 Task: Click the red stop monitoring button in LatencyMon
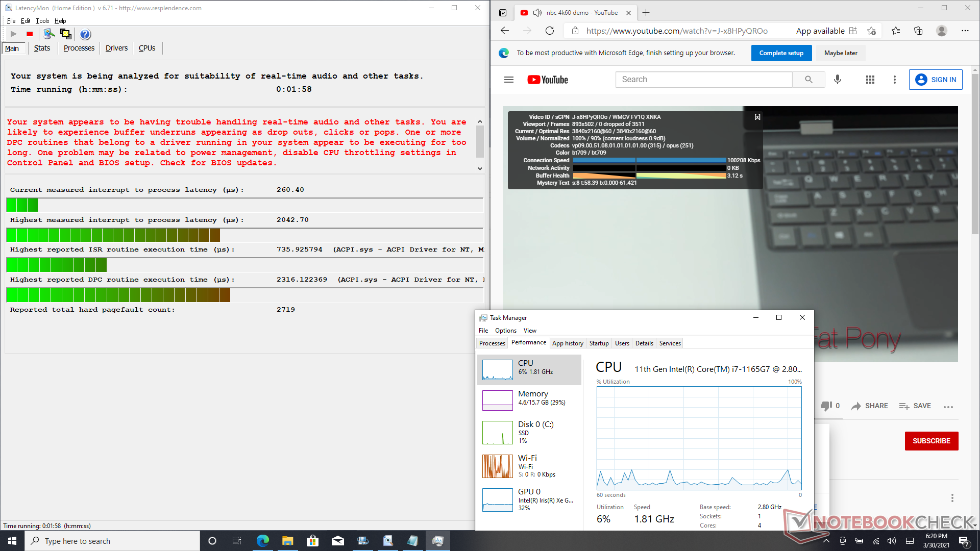[30, 34]
